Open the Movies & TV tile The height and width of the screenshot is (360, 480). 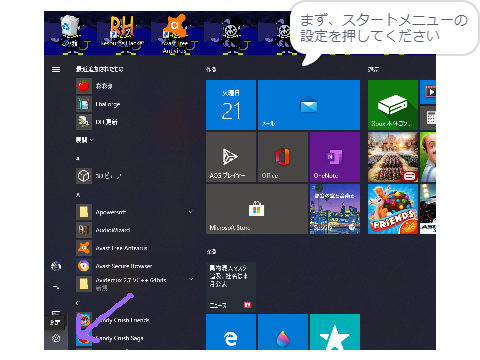[428, 92]
